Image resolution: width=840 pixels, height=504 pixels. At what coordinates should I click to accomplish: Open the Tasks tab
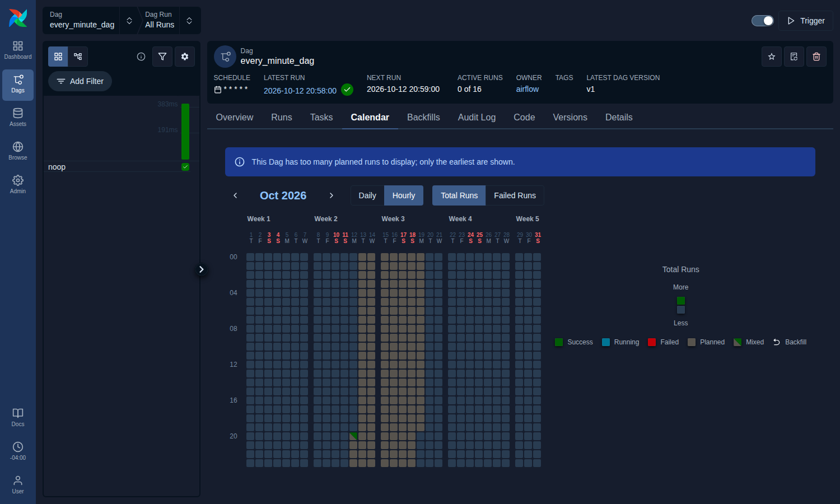[x=321, y=117]
